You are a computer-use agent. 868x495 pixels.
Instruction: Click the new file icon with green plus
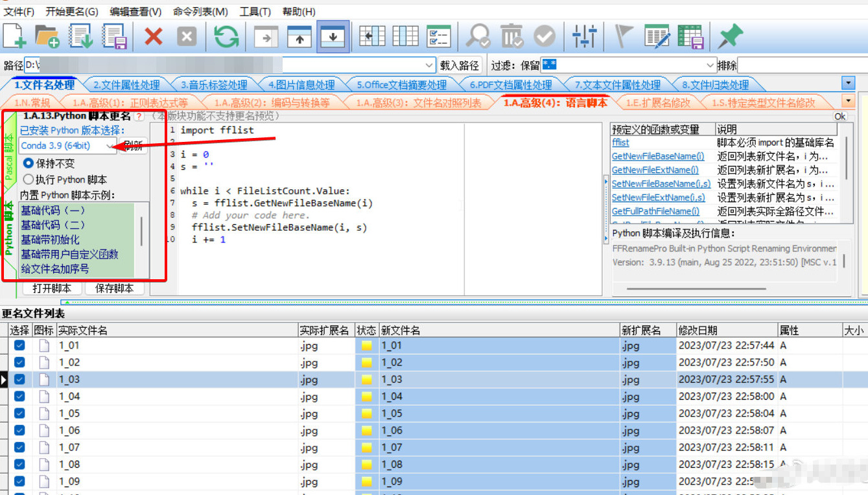pyautogui.click(x=15, y=36)
